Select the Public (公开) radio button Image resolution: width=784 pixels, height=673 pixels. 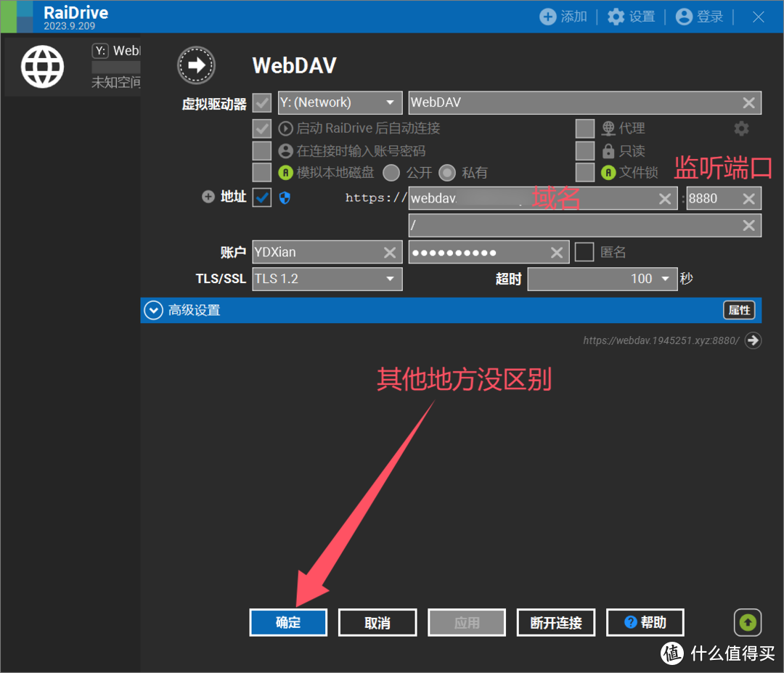[x=391, y=173]
